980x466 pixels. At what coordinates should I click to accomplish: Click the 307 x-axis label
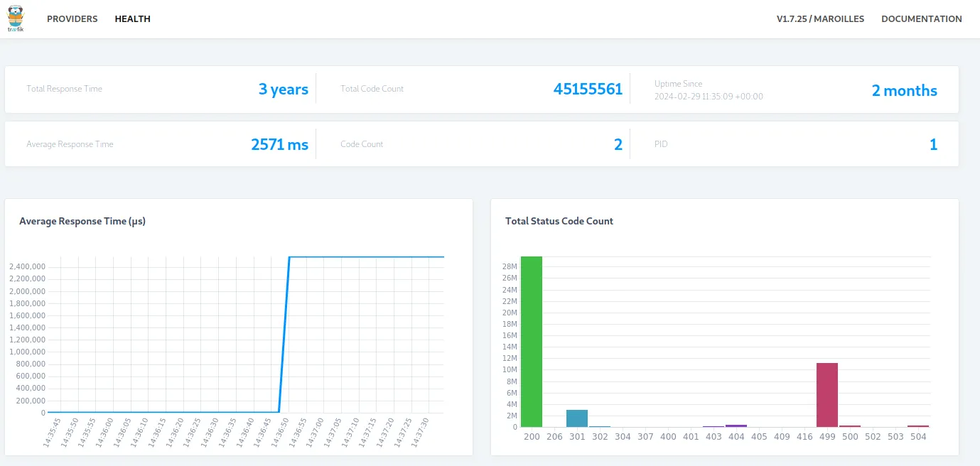(645, 437)
